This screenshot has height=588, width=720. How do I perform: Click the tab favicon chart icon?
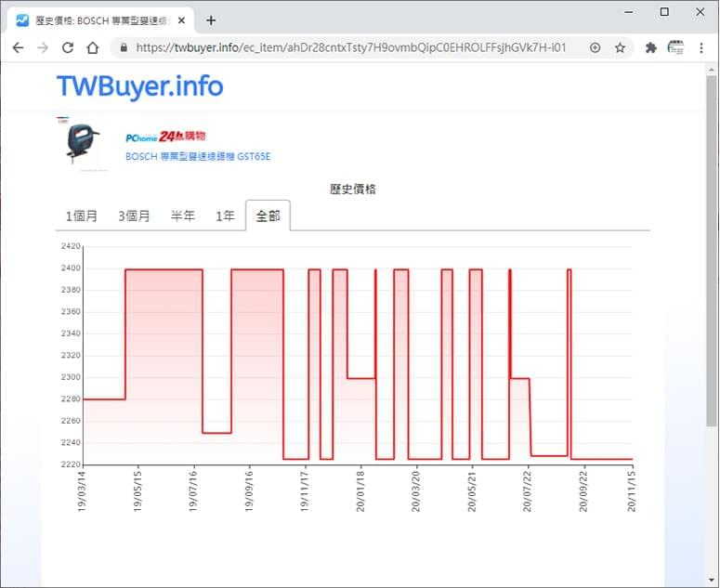22,20
